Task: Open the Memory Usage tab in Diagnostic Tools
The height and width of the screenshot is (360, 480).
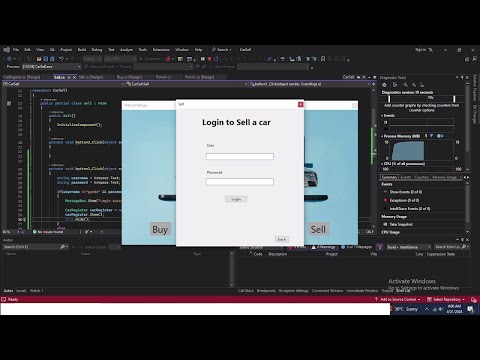Action: pyautogui.click(x=444, y=177)
